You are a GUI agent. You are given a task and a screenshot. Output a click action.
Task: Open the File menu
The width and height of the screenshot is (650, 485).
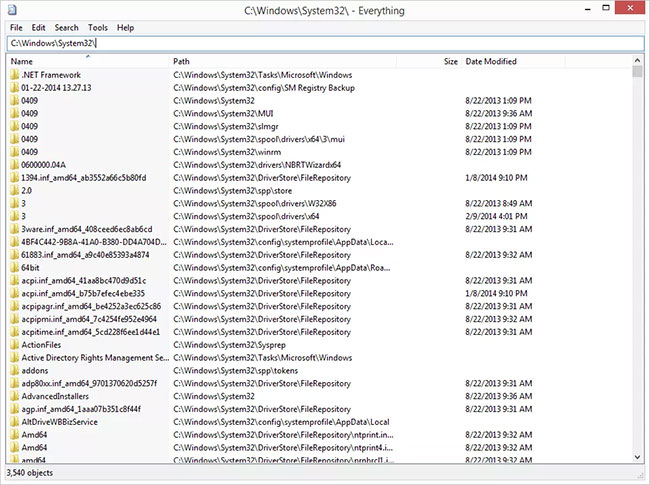coord(16,28)
